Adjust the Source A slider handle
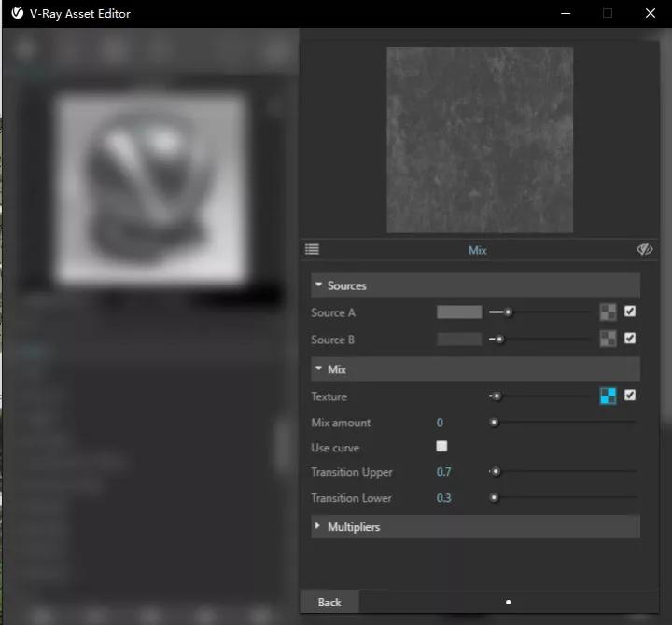 tap(508, 312)
